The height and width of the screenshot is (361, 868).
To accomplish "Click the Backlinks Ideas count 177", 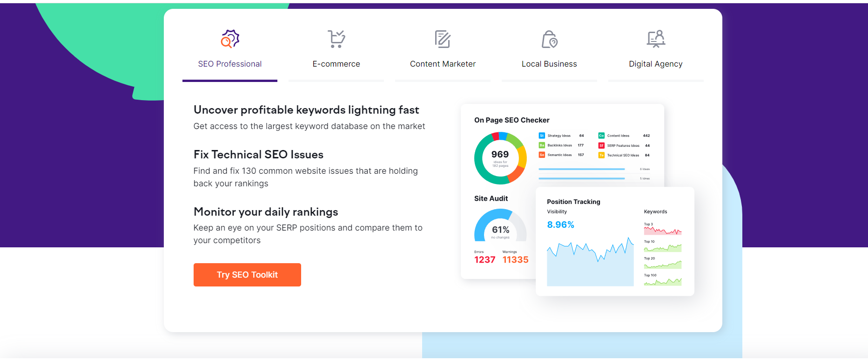I will [x=581, y=145].
